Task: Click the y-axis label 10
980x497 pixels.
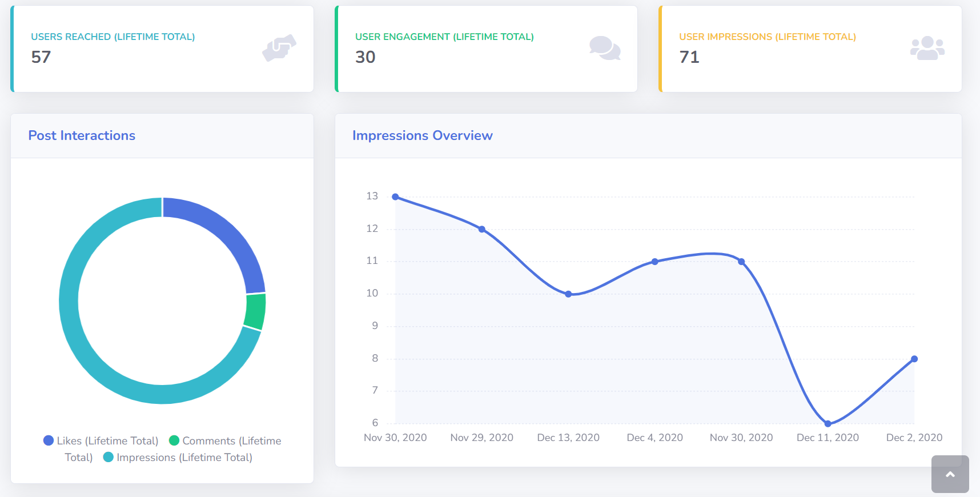Action: coord(372,293)
